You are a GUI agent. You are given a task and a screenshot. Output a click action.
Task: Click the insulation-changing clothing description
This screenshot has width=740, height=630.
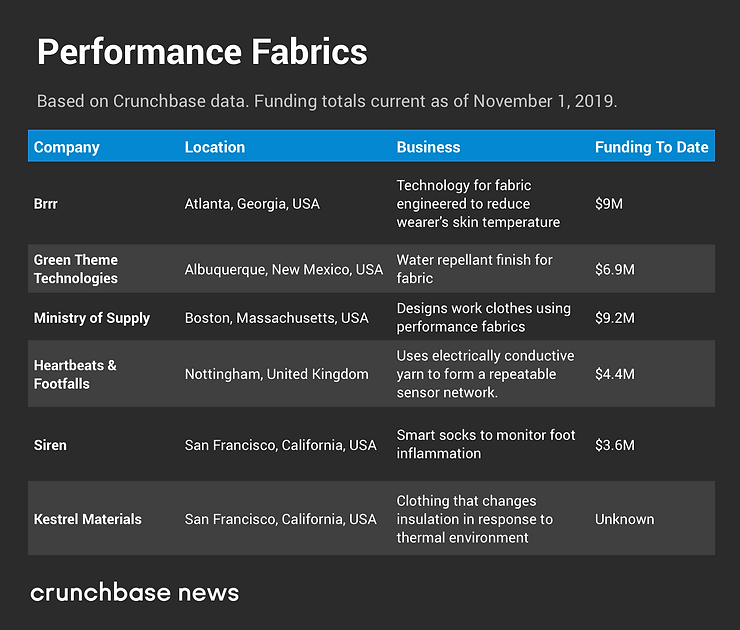point(474,519)
